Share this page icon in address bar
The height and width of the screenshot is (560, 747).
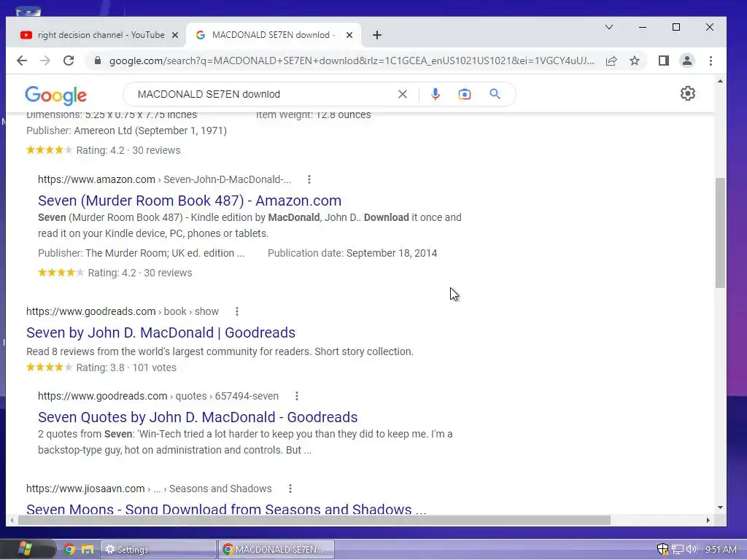611,61
